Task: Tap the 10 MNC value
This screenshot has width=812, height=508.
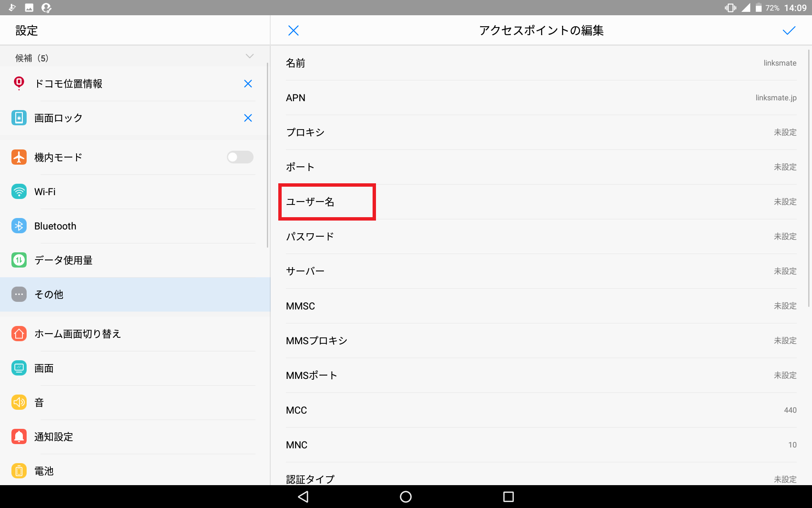Action: 792,445
